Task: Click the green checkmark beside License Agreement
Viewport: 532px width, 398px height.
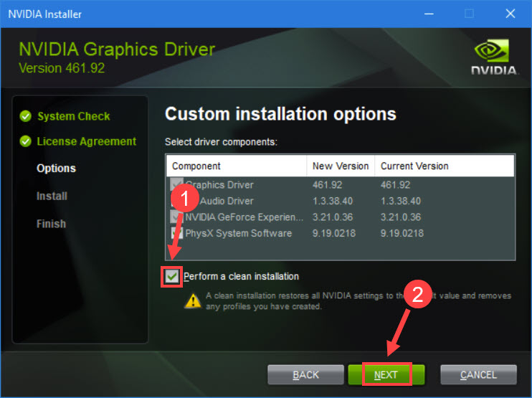Action: coord(26,142)
